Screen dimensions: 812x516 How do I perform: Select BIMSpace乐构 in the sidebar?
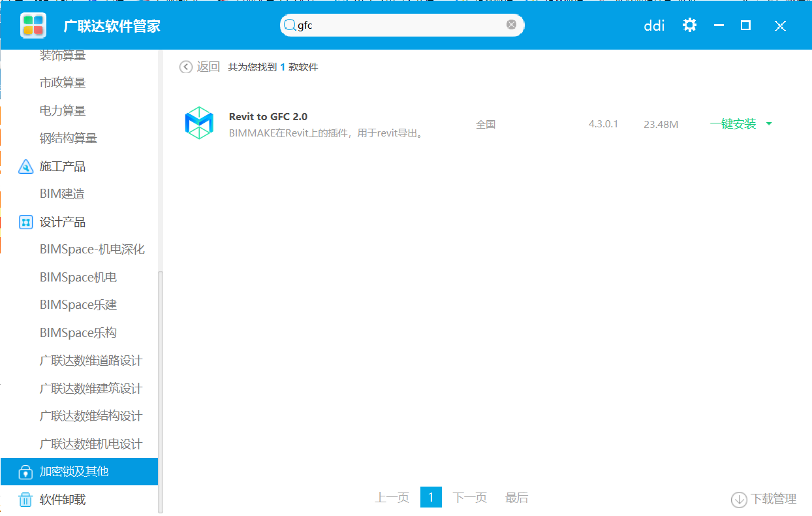(78, 333)
